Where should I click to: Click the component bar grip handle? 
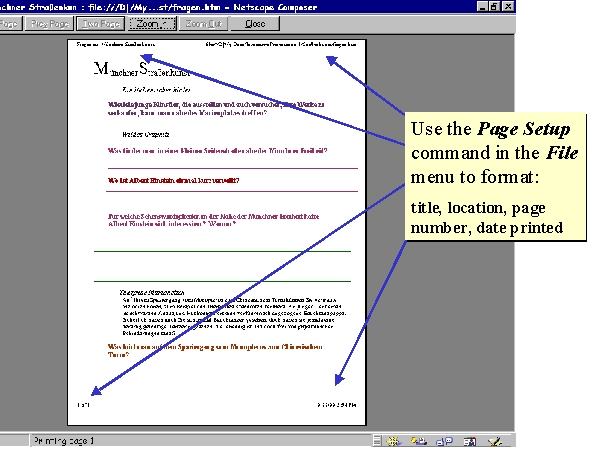pyautogui.click(x=376, y=440)
